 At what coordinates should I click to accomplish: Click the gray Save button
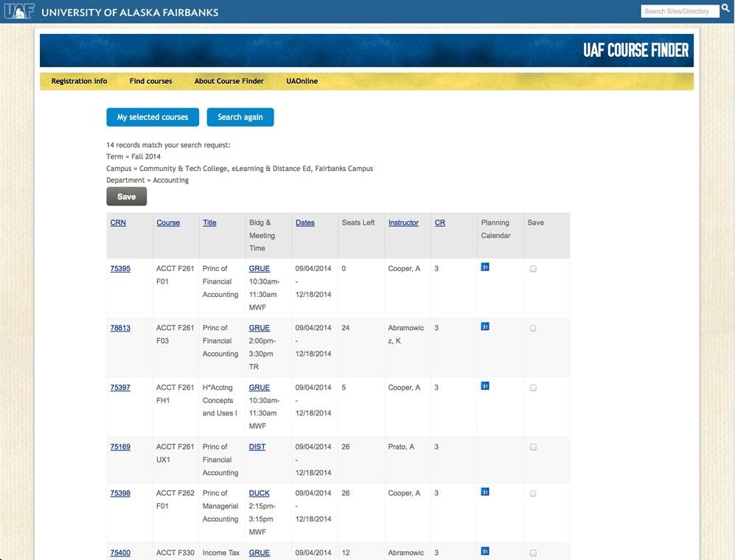pyautogui.click(x=127, y=196)
